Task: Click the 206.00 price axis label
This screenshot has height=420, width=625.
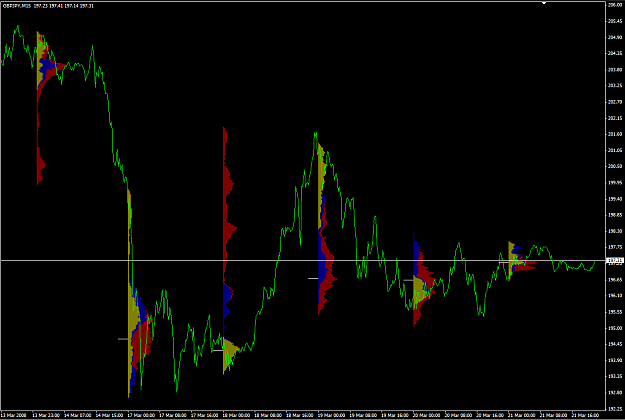Action: tap(615, 5)
